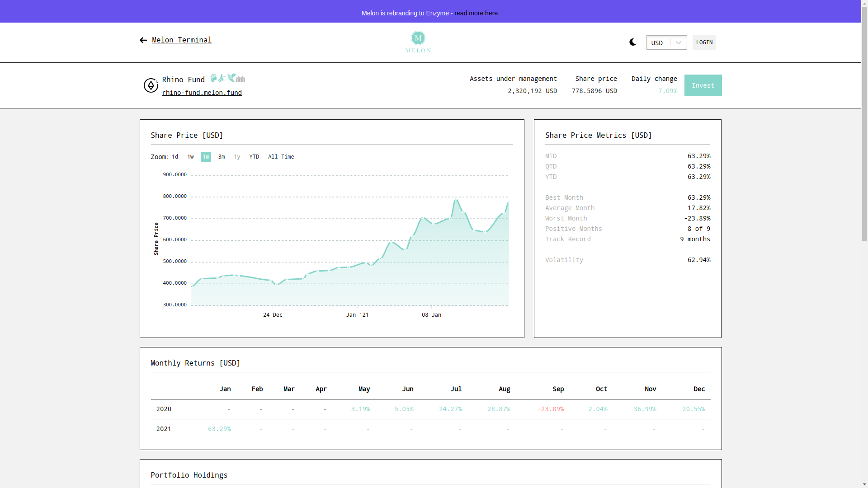Switch chart zoom to YTD

pos(254,157)
